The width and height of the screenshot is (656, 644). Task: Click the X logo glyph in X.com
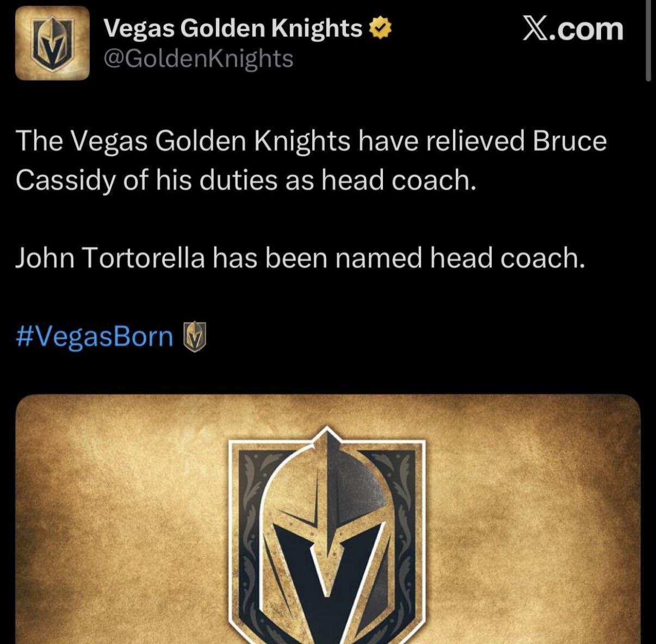(x=536, y=29)
